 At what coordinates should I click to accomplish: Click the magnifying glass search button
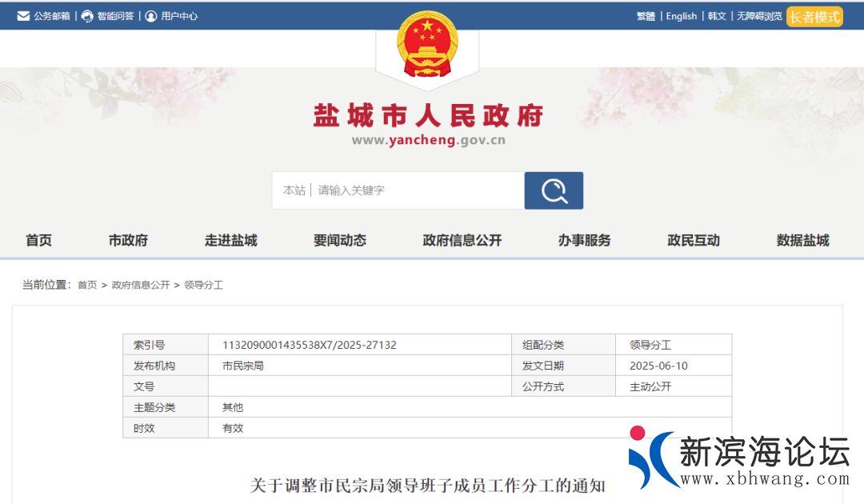point(554,190)
